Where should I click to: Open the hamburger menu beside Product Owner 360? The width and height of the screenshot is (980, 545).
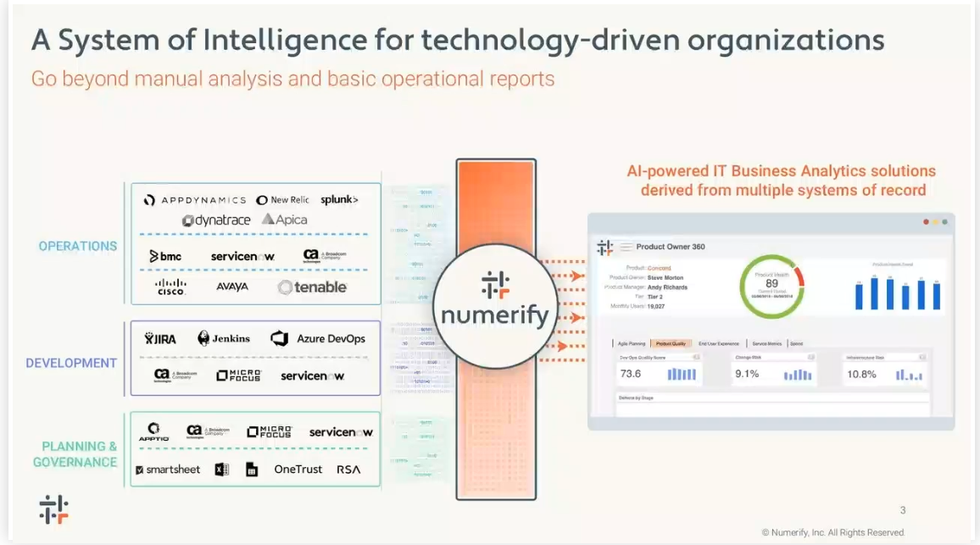(626, 247)
